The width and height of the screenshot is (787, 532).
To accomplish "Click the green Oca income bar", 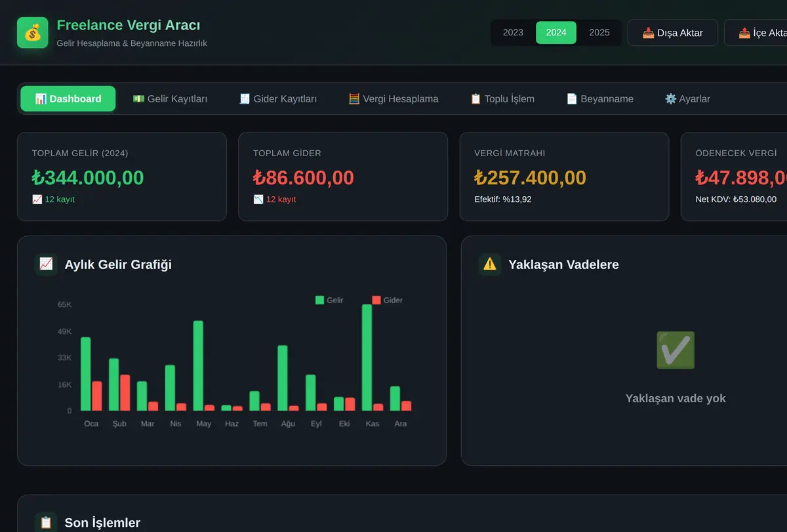I will pos(86,374).
